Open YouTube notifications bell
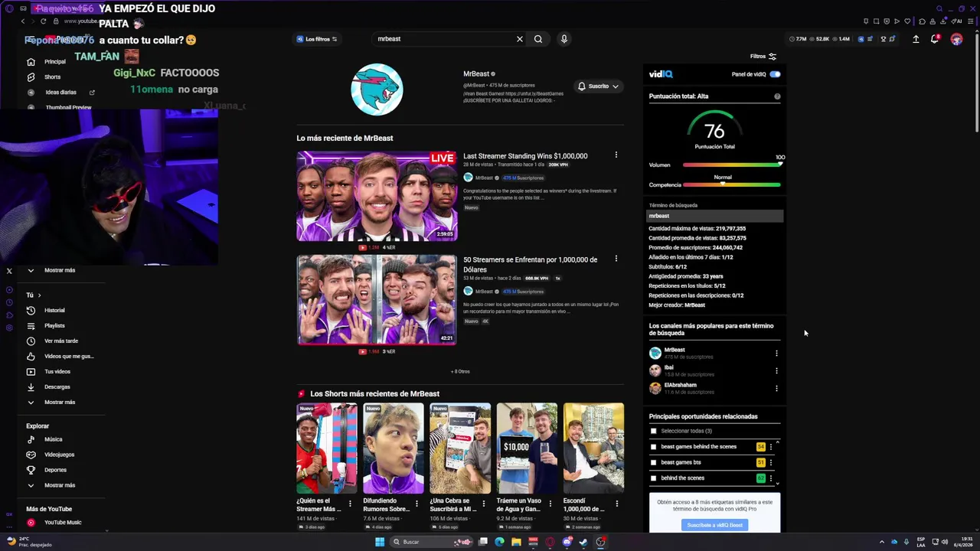The width and height of the screenshot is (980, 551). [935, 39]
